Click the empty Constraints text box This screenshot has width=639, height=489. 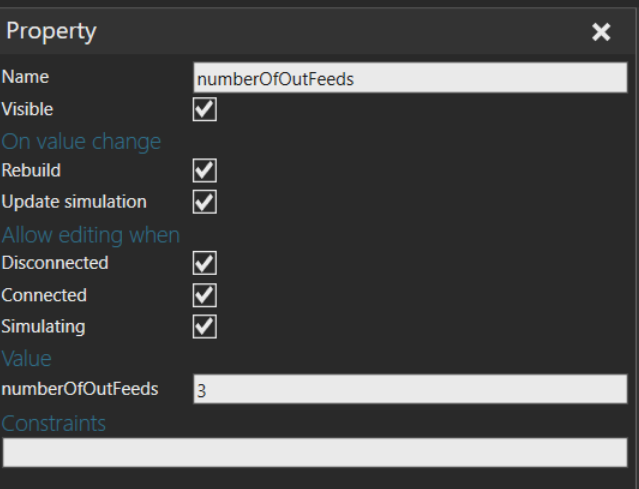[x=315, y=452]
